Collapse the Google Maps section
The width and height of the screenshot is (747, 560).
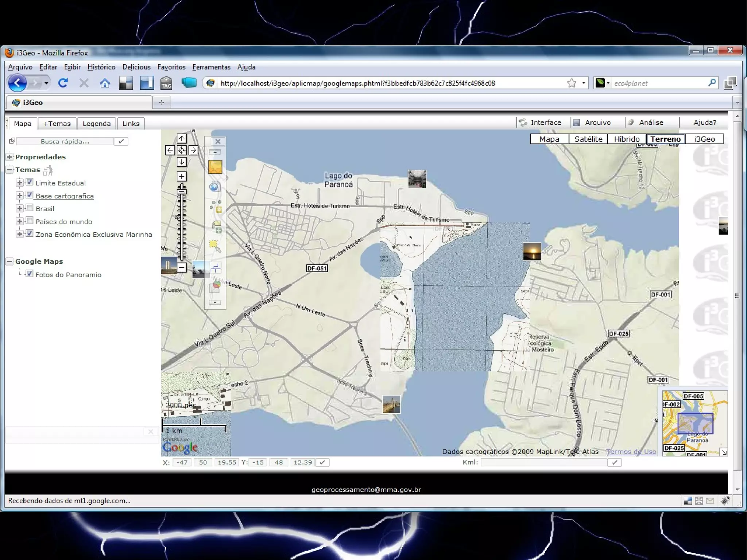9,261
